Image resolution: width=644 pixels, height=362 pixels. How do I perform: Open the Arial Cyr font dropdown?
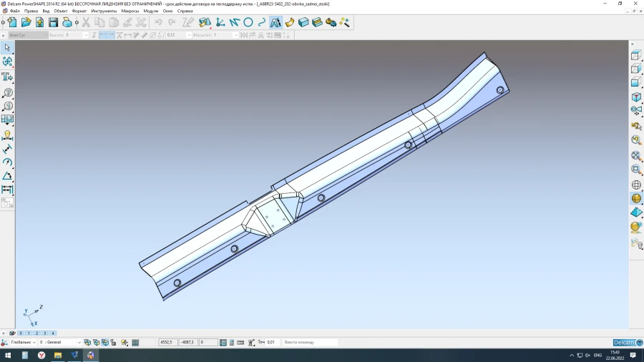(x=44, y=34)
